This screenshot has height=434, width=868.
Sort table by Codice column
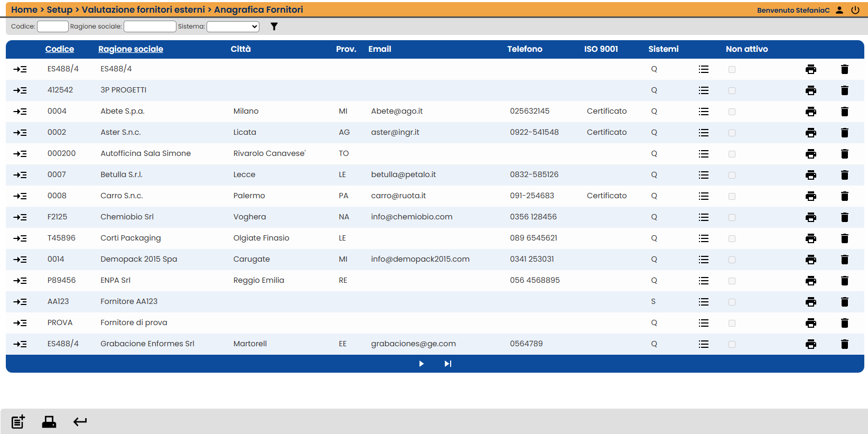[60, 49]
